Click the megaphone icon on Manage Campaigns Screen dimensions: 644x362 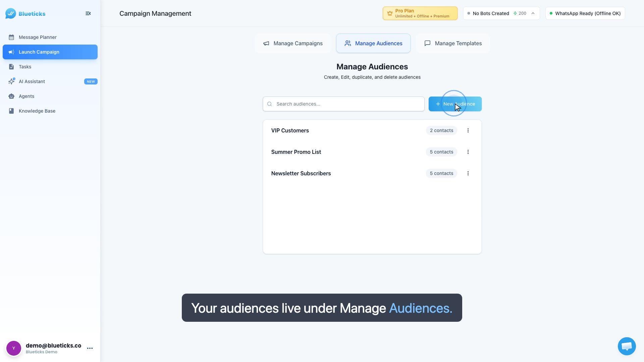coord(266,43)
